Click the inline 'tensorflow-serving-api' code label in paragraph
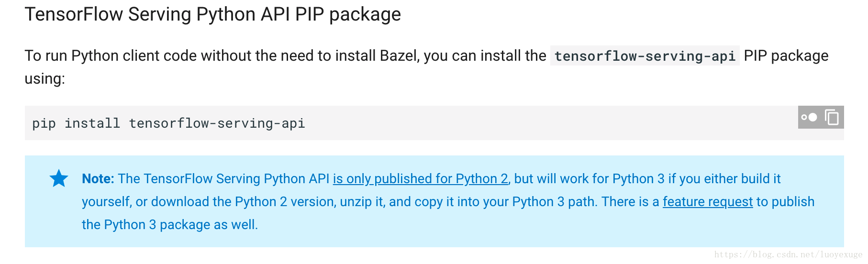The width and height of the screenshot is (868, 264). [645, 56]
